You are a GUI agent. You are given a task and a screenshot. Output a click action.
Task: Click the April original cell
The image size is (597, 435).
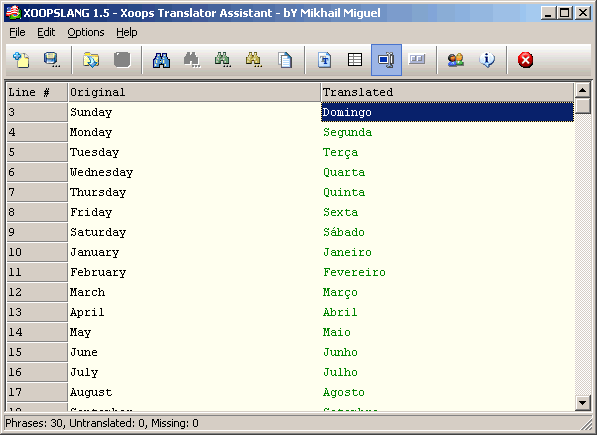[194, 312]
